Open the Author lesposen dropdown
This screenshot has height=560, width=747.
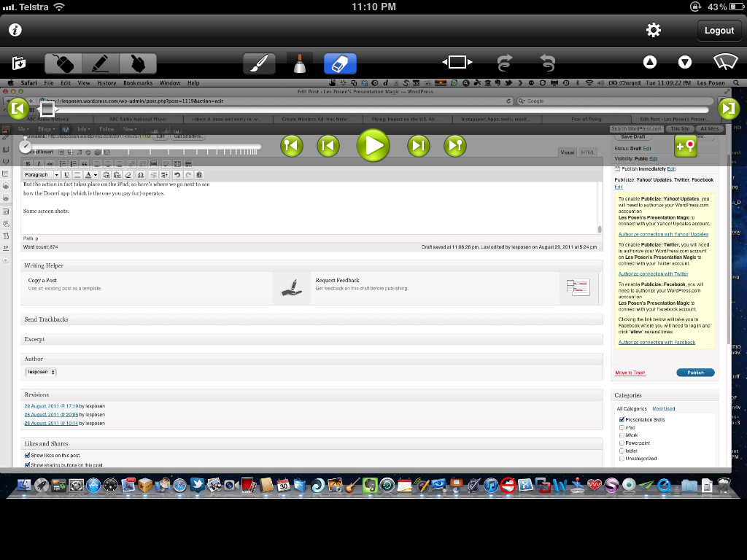[x=41, y=372]
